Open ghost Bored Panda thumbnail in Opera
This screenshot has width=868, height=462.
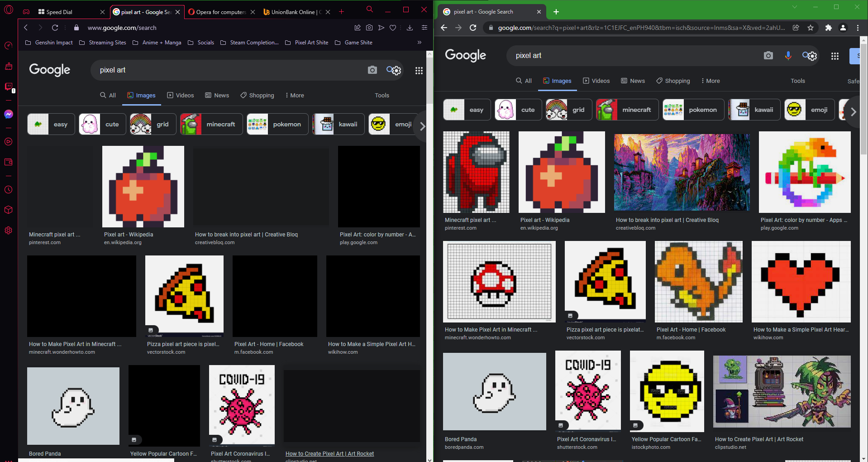73,406
